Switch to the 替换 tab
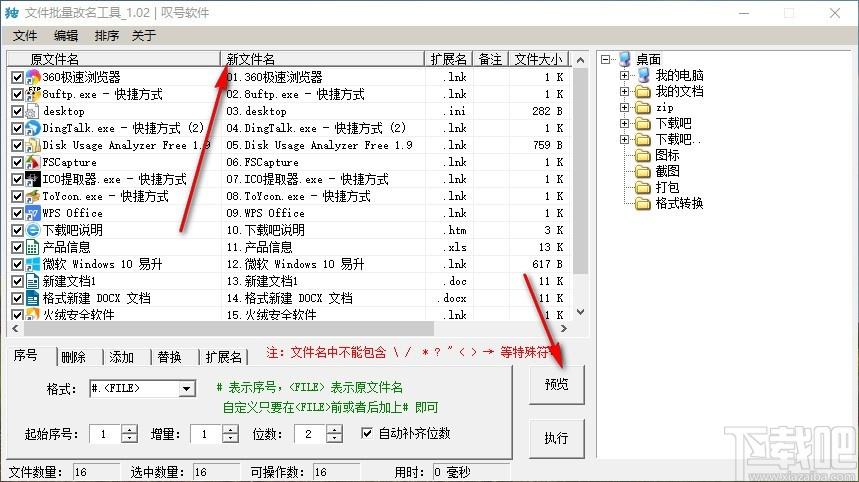The width and height of the screenshot is (859, 482). [x=169, y=357]
